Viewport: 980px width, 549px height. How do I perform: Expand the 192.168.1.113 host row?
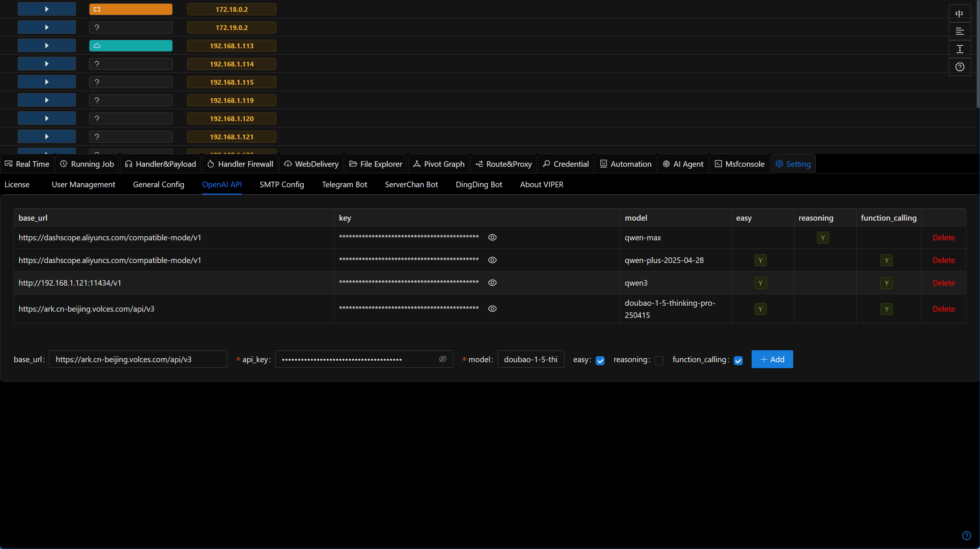click(47, 46)
